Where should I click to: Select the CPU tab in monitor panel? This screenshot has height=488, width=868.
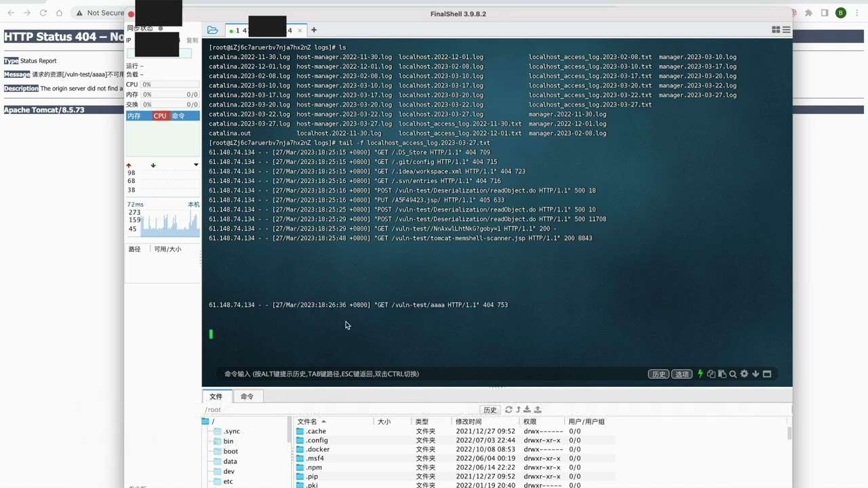[x=160, y=115]
